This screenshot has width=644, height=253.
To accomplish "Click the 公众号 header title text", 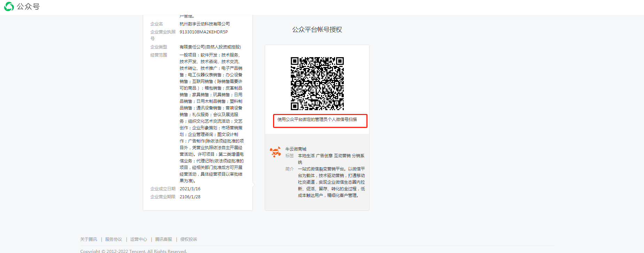I will point(28,7).
